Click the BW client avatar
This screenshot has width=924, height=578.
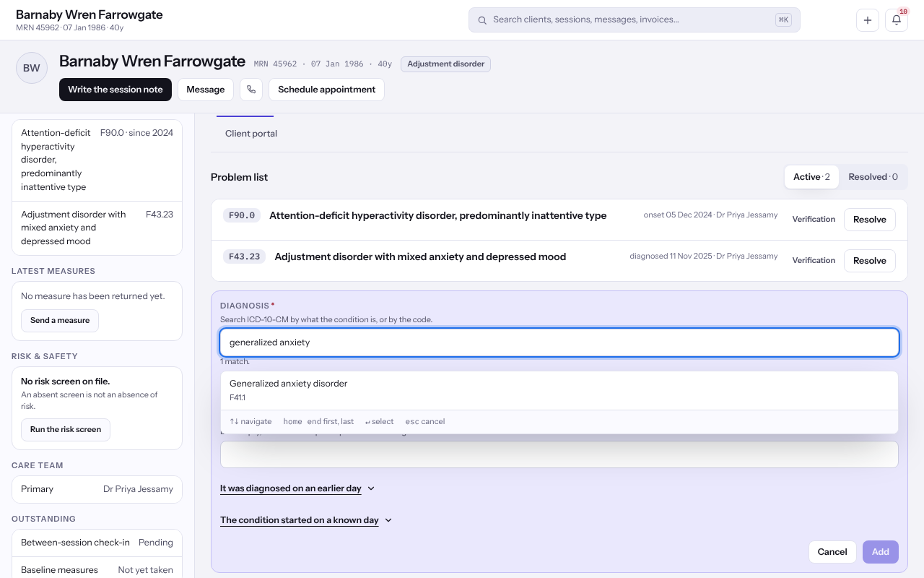(32, 68)
